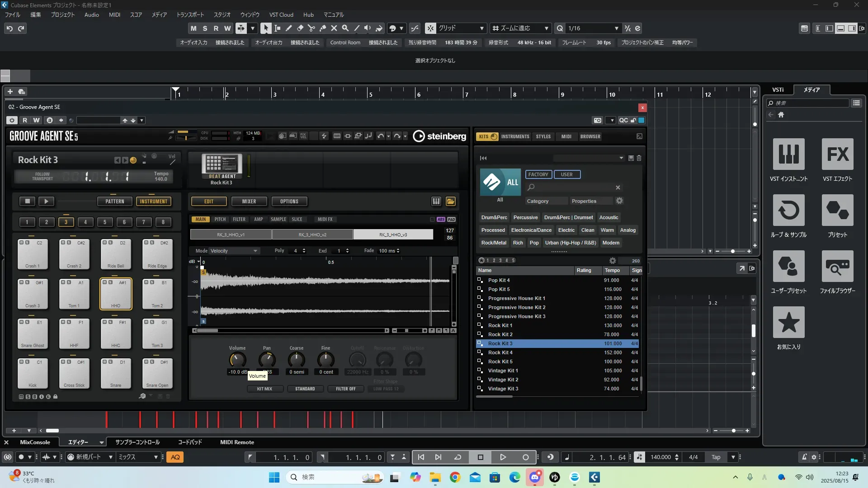
Task: Select the Scissors split tool in toolbar
Action: click(x=311, y=28)
